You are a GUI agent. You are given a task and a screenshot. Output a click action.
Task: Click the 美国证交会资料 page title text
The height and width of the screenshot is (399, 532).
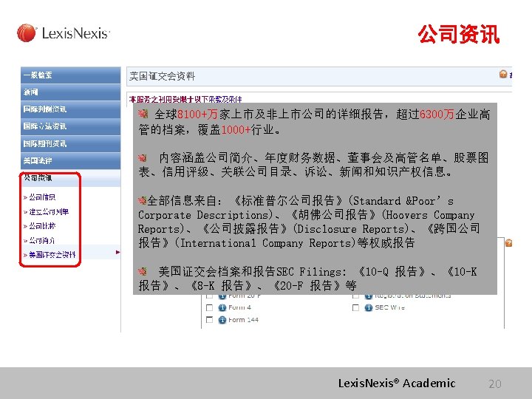tap(162, 76)
